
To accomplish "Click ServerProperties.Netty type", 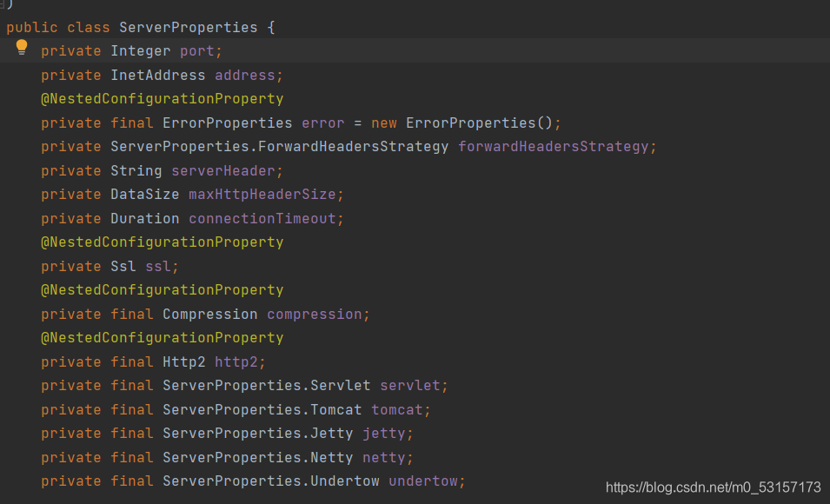I will pyautogui.click(x=258, y=457).
